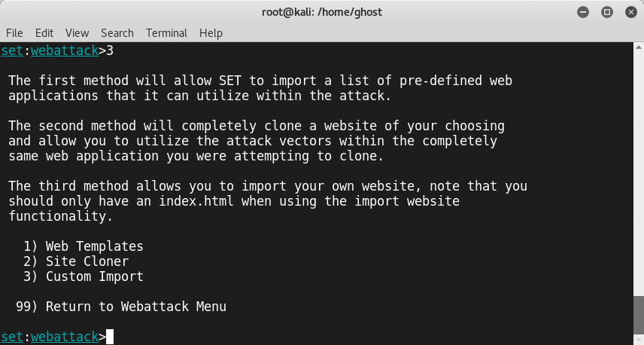This screenshot has width=644, height=345.
Task: Click the set:webattack prompt cursor
Action: click(x=110, y=337)
